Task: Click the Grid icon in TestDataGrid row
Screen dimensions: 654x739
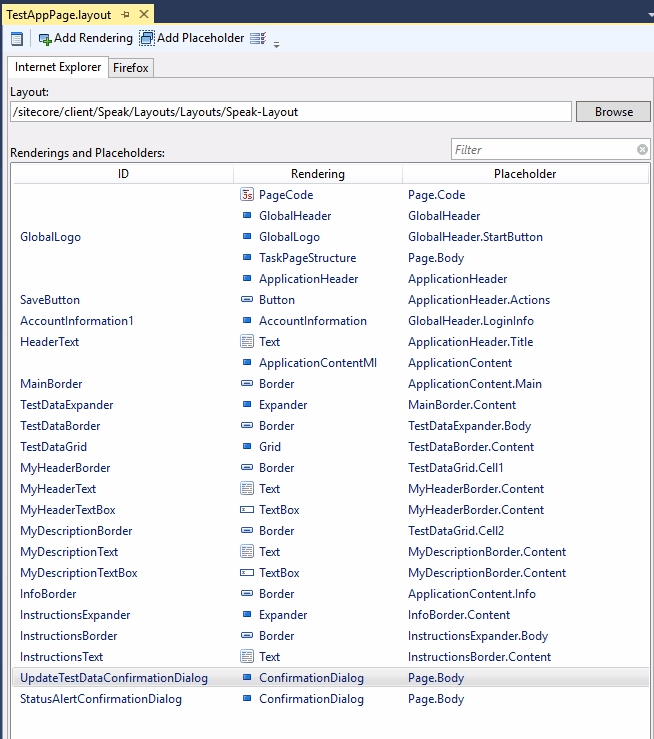Action: click(247, 446)
